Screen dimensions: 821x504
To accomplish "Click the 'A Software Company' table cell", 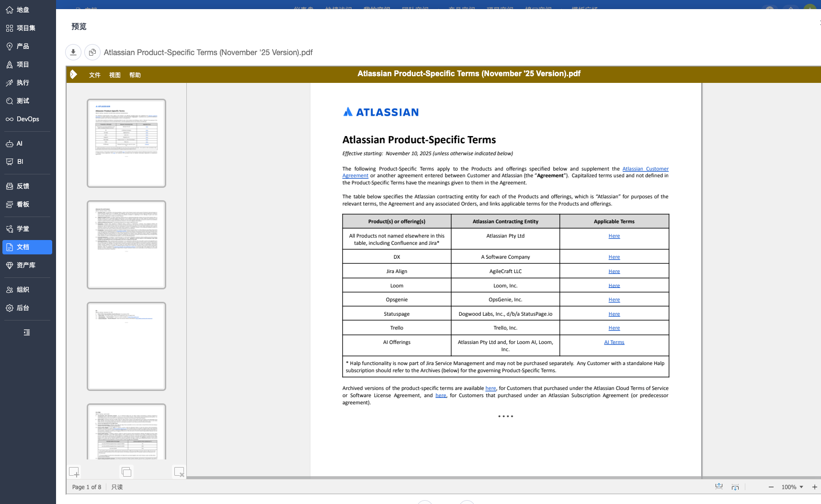I will point(505,257).
